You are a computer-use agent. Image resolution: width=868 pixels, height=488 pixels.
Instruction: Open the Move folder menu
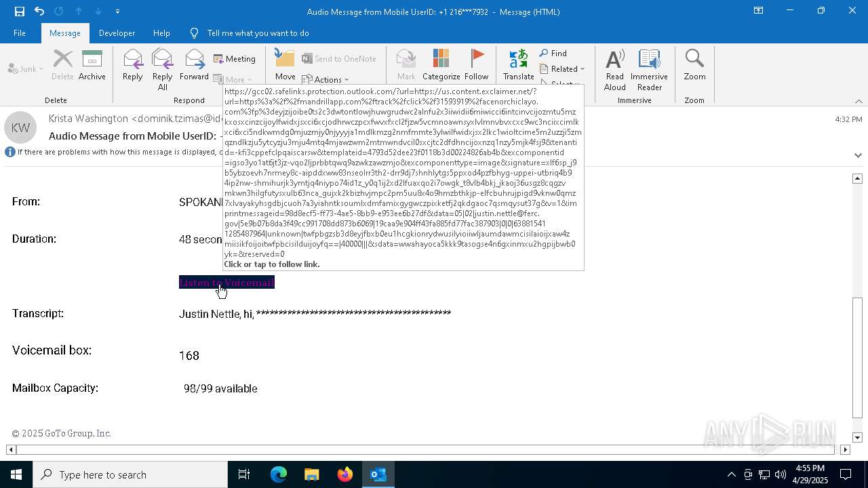pos(285,66)
